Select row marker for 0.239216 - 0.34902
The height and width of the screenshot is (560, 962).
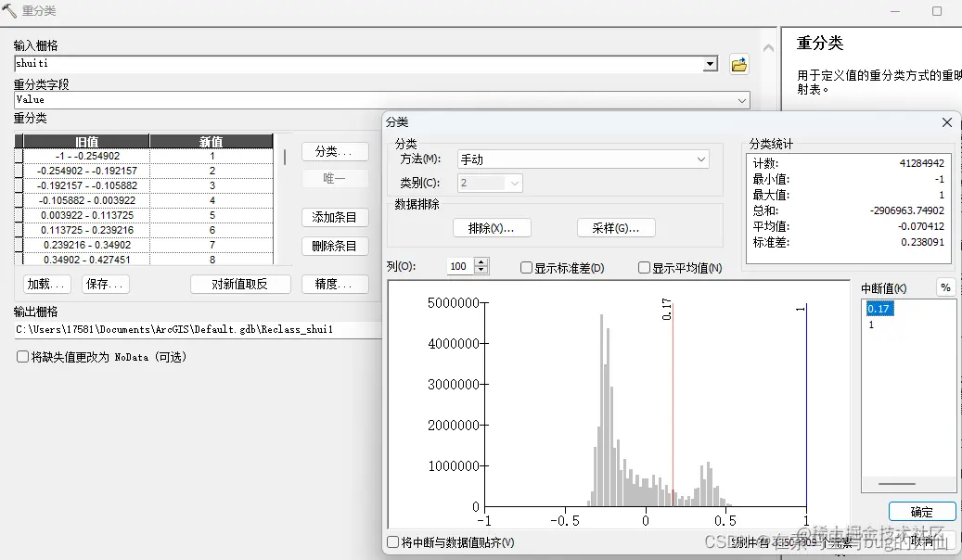coord(19,245)
